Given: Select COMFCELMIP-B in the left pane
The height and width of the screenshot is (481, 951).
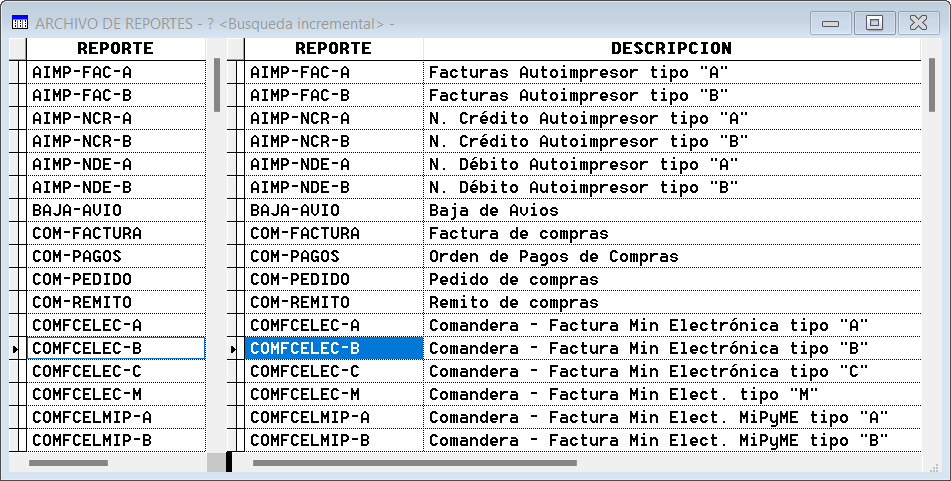Looking at the screenshot, I should (116, 441).
